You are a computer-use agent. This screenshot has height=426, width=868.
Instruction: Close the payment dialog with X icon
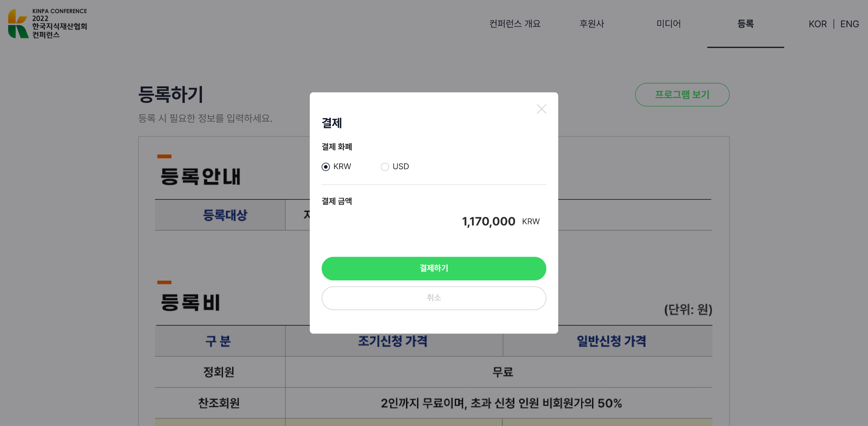pyautogui.click(x=541, y=109)
